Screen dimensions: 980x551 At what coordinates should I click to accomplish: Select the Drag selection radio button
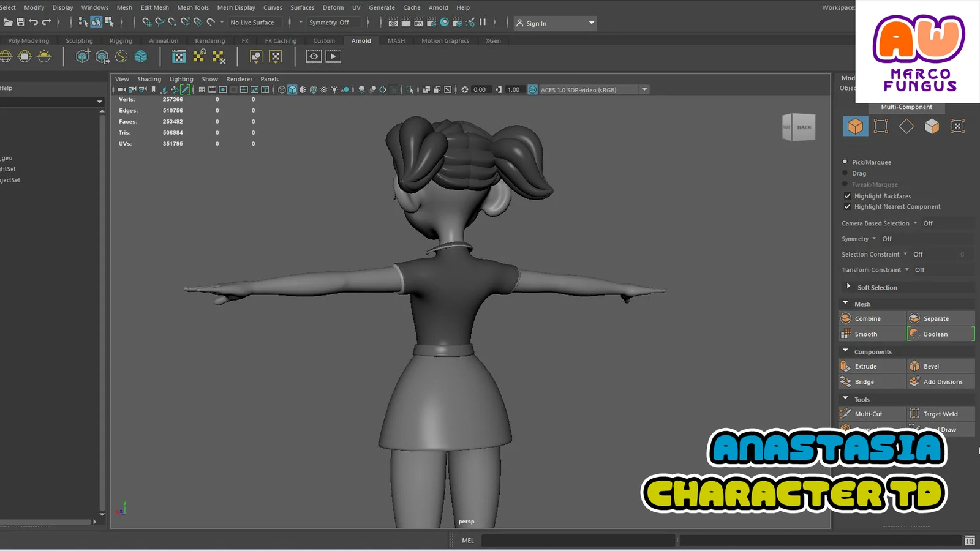tap(844, 173)
